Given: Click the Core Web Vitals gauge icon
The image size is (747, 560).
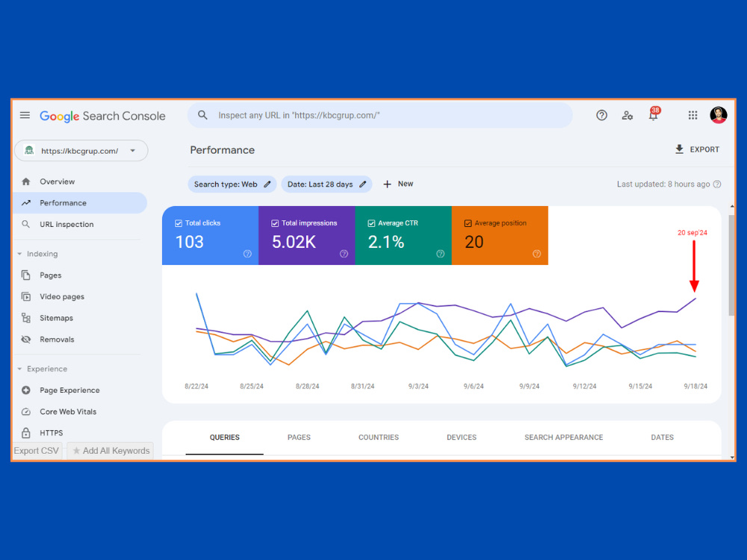Looking at the screenshot, I should tap(26, 412).
